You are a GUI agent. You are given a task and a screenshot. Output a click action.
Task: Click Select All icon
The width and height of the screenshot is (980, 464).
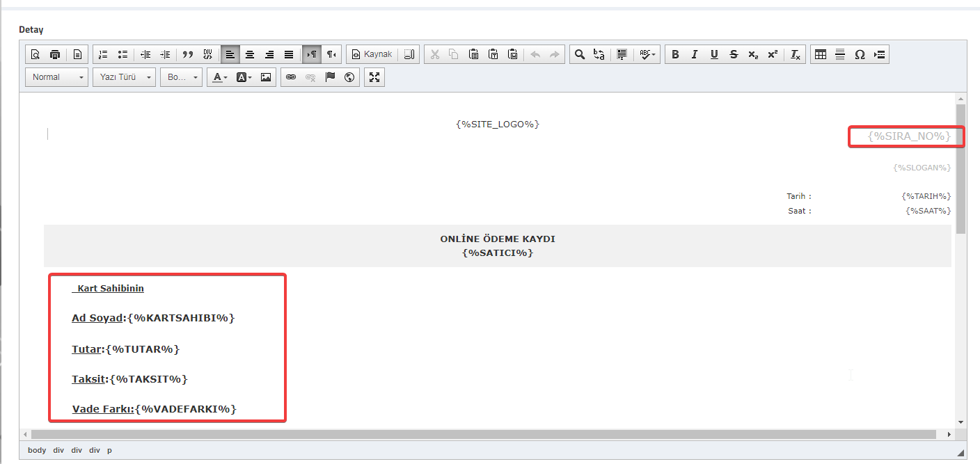pos(622,54)
